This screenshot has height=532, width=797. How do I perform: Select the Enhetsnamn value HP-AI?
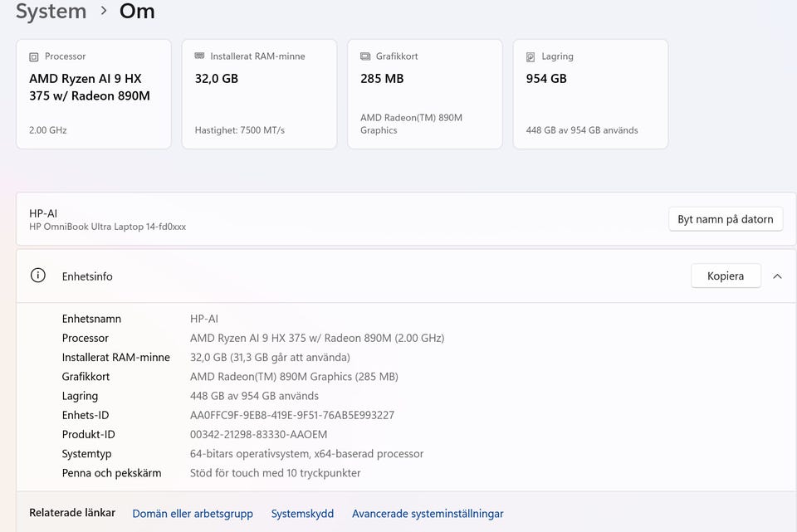point(204,319)
